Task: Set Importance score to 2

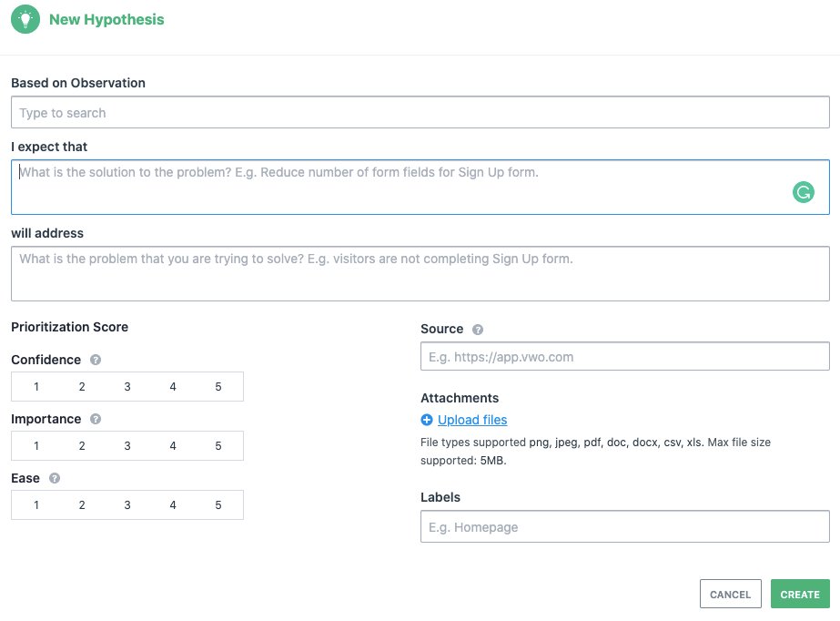Action: click(82, 446)
